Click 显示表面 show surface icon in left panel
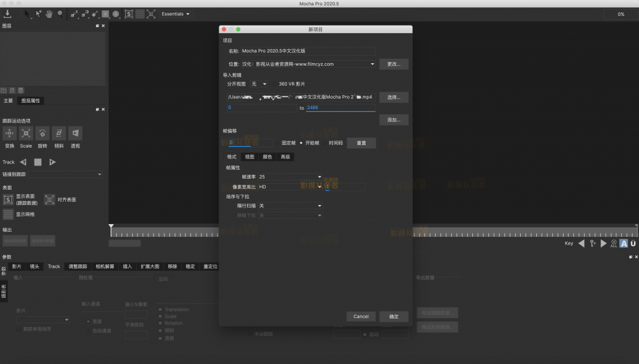The height and width of the screenshot is (364, 639). point(8,199)
